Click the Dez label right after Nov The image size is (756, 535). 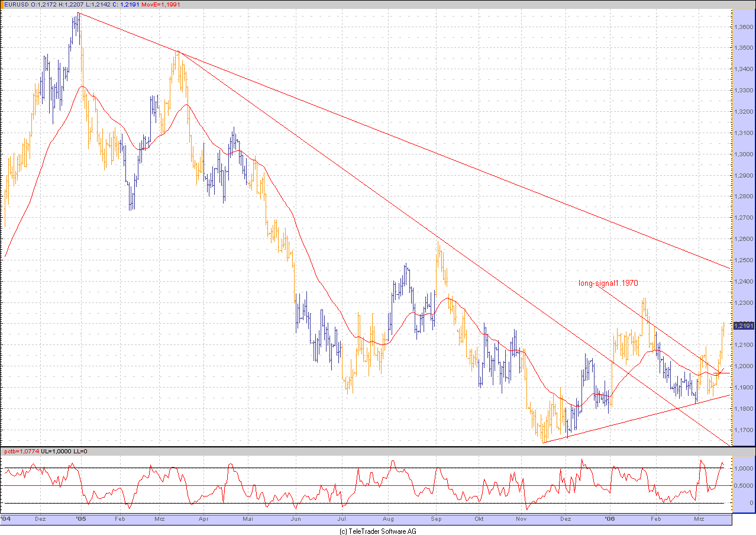pos(566,519)
